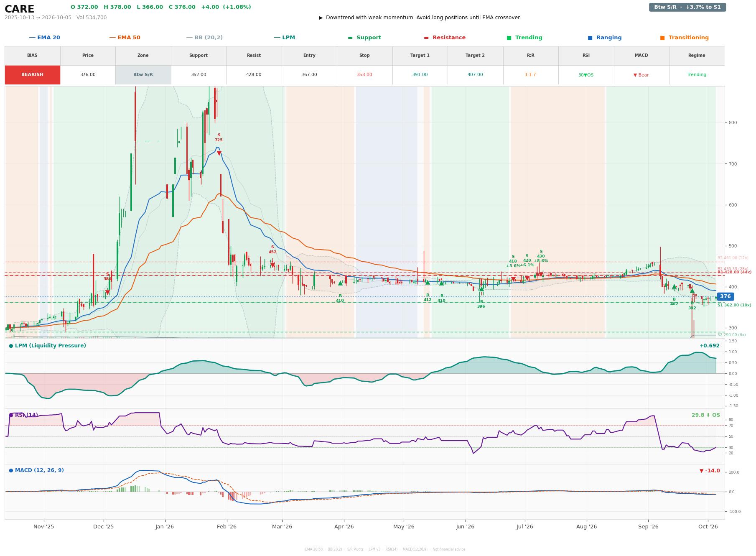Click the LPM (Liquidity Pressure) panel title
This screenshot has width=756, height=556.
pos(48,346)
